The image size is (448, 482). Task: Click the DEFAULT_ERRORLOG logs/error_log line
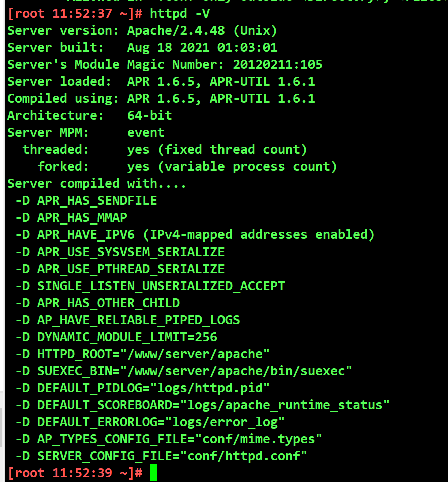[x=150, y=422]
